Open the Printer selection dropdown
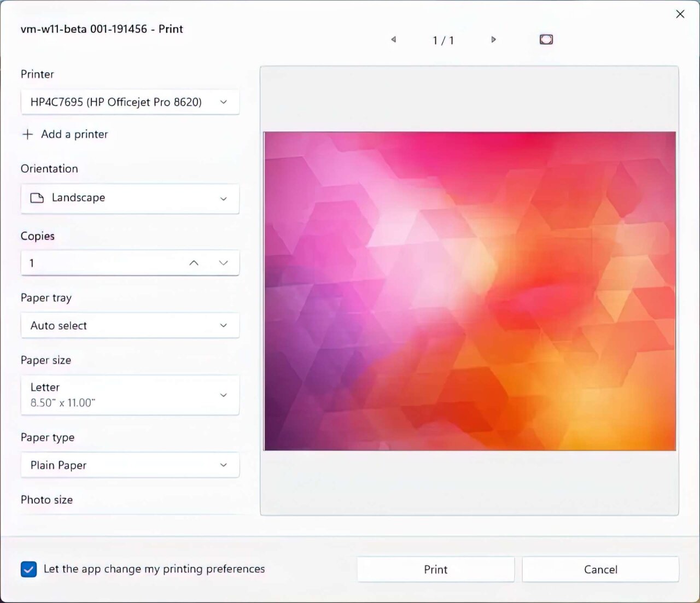The image size is (700, 603). tap(130, 102)
